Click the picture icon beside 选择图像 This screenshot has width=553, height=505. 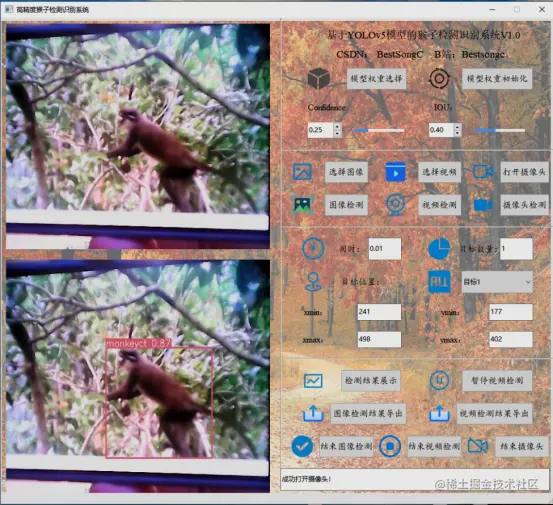pyautogui.click(x=302, y=172)
